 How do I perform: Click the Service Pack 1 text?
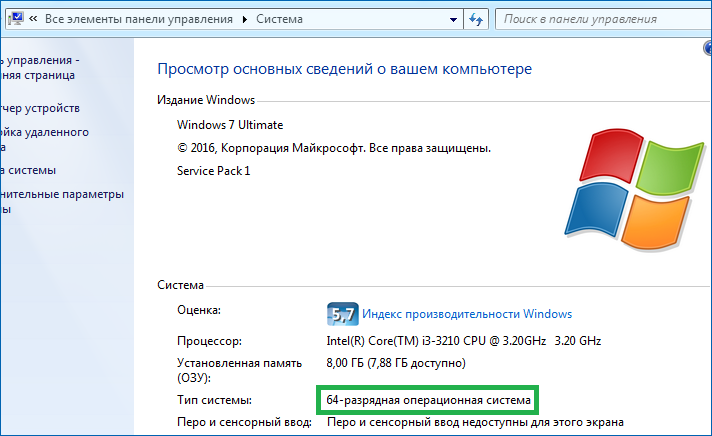(213, 171)
